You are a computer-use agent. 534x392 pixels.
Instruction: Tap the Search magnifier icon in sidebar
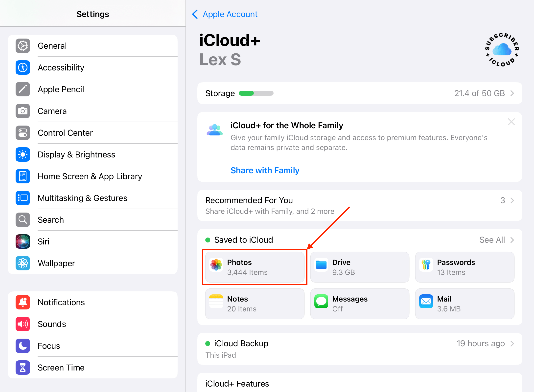[x=23, y=220]
